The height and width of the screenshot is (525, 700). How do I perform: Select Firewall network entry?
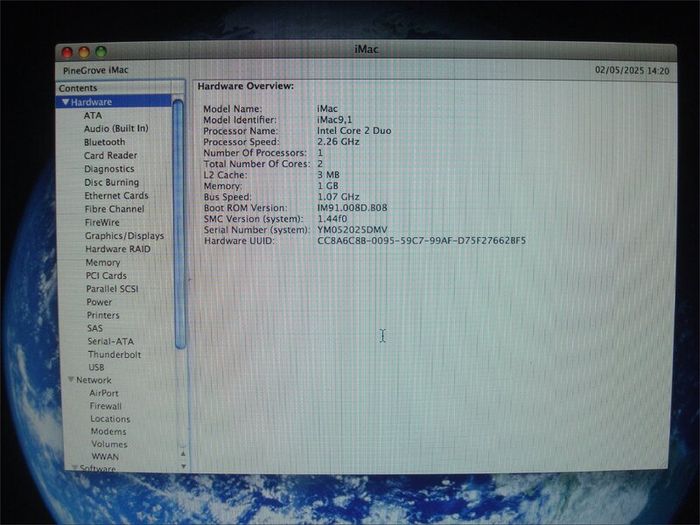(x=106, y=406)
